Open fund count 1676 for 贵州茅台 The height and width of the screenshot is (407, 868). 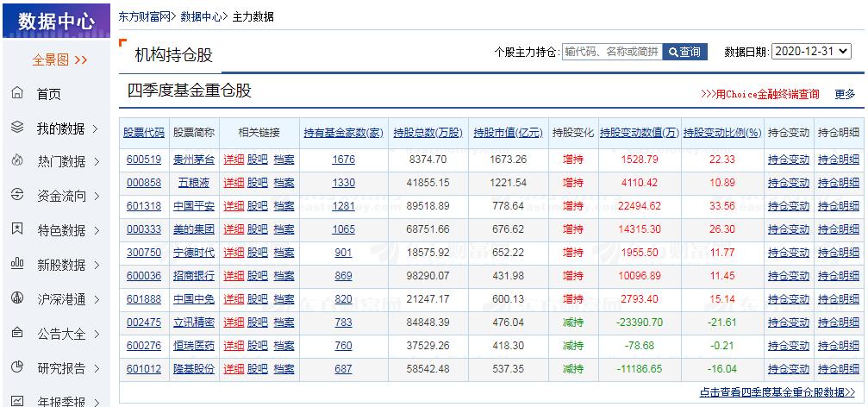[343, 160]
